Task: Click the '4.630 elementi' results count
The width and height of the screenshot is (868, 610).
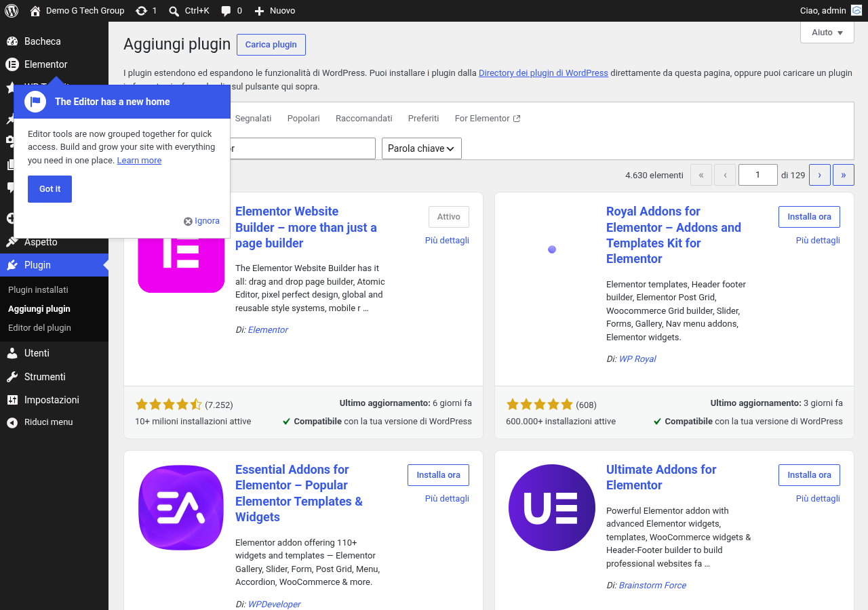Action: pyautogui.click(x=654, y=176)
